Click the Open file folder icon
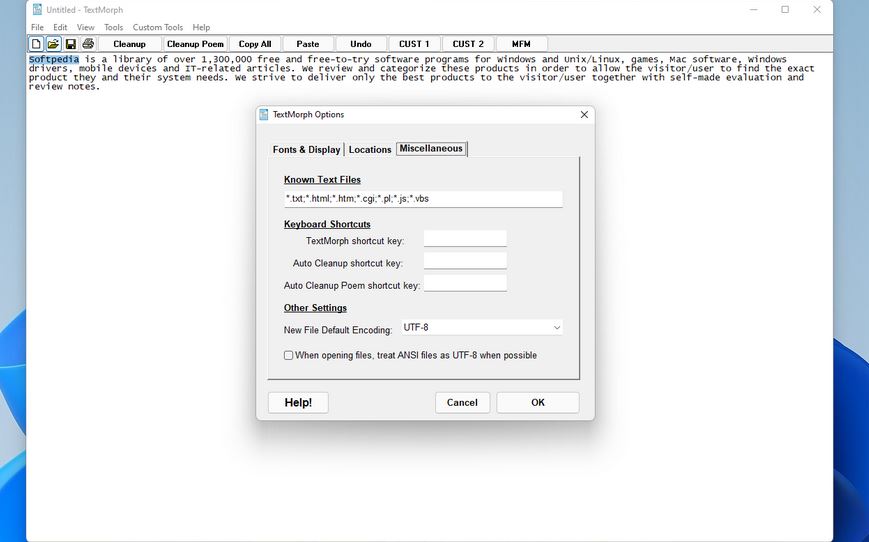 tap(53, 44)
